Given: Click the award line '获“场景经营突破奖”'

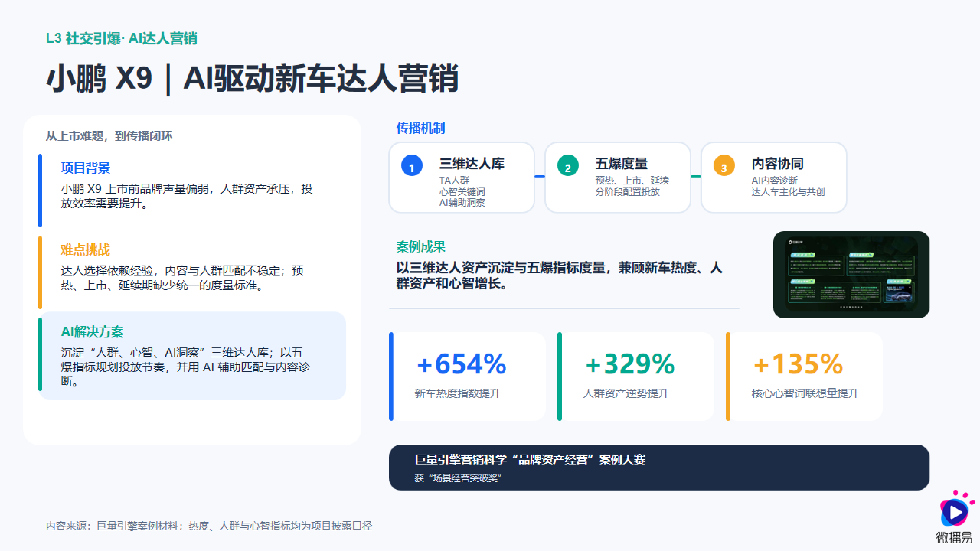Looking at the screenshot, I should [458, 478].
